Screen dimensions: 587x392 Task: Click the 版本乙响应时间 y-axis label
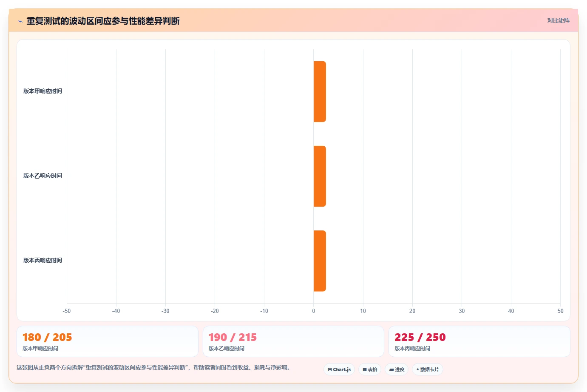point(43,176)
